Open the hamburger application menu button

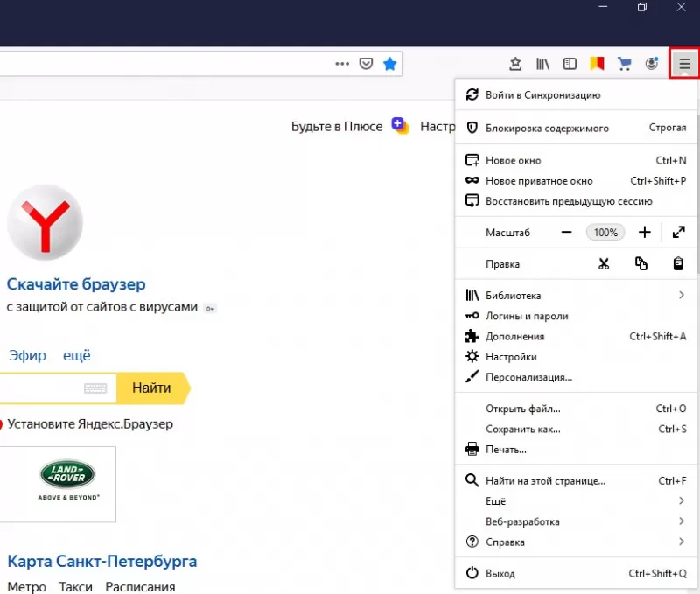pyautogui.click(x=684, y=64)
